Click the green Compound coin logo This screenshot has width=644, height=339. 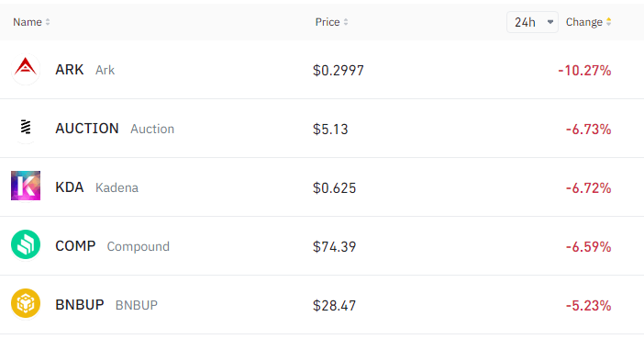(x=26, y=244)
